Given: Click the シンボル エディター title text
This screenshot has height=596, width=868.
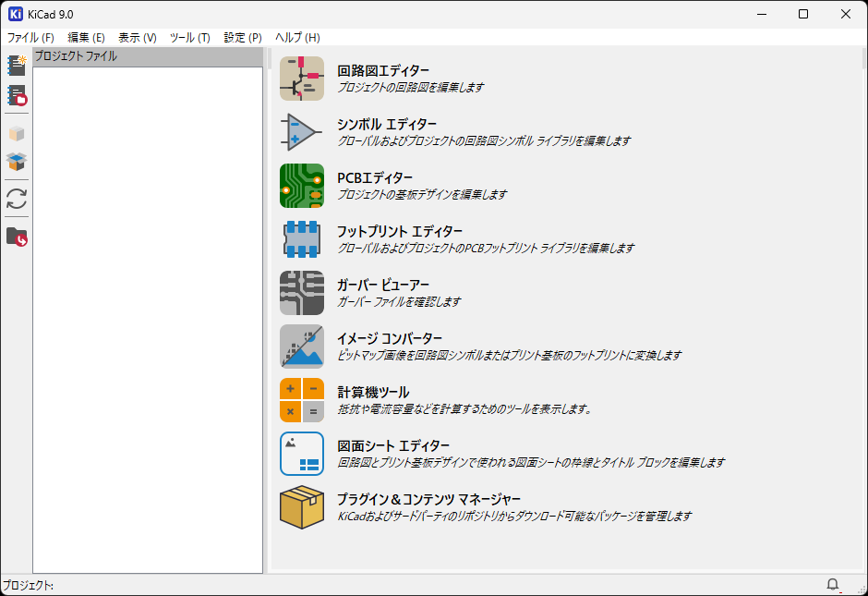Looking at the screenshot, I should (387, 125).
